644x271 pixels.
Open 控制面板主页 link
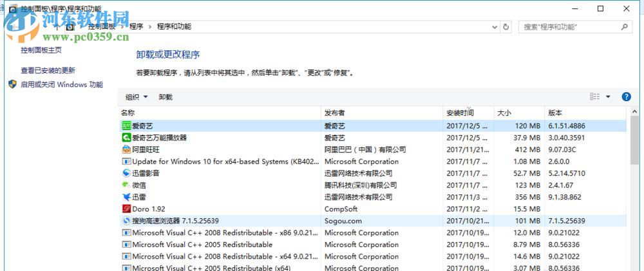[41, 50]
